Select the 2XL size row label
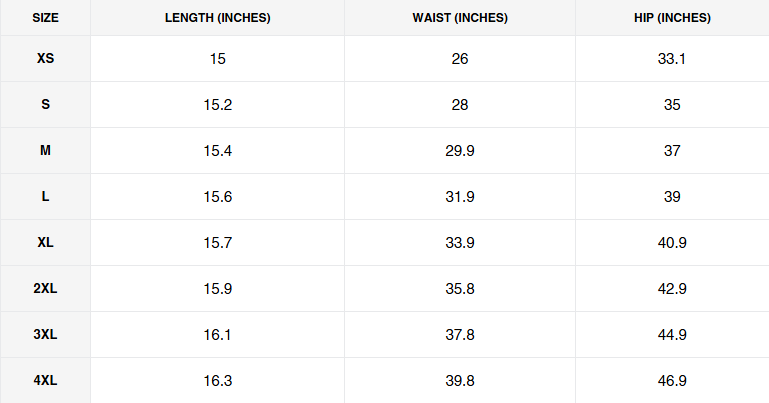Viewport: 769px width, 403px height. 45,289
